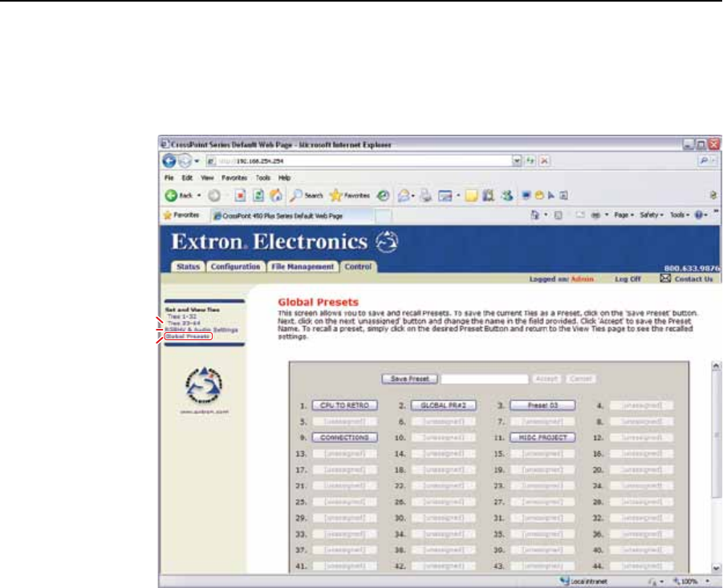Open RGBHV & Audio Settings link

[201, 329]
